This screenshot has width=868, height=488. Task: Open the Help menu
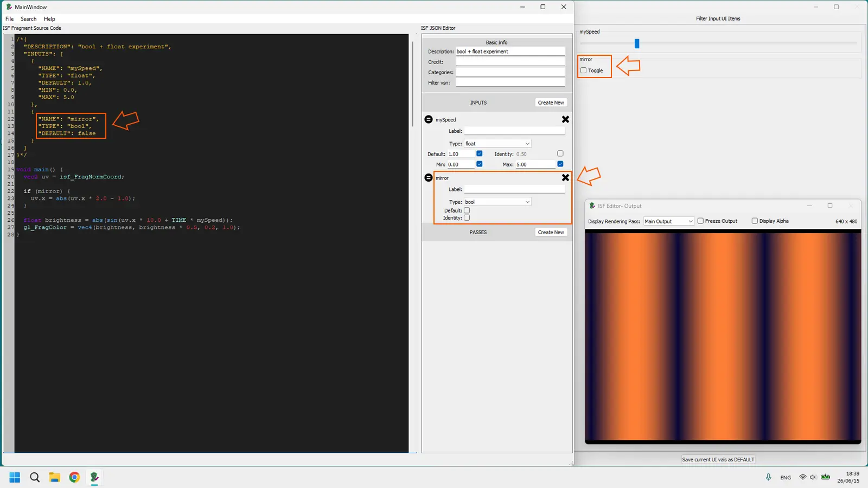pyautogui.click(x=49, y=19)
